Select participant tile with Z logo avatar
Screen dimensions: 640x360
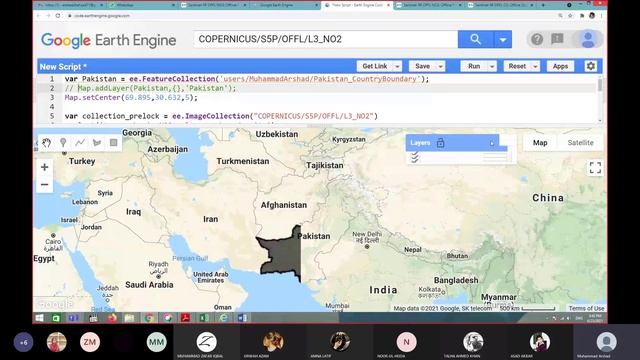tap(207, 342)
